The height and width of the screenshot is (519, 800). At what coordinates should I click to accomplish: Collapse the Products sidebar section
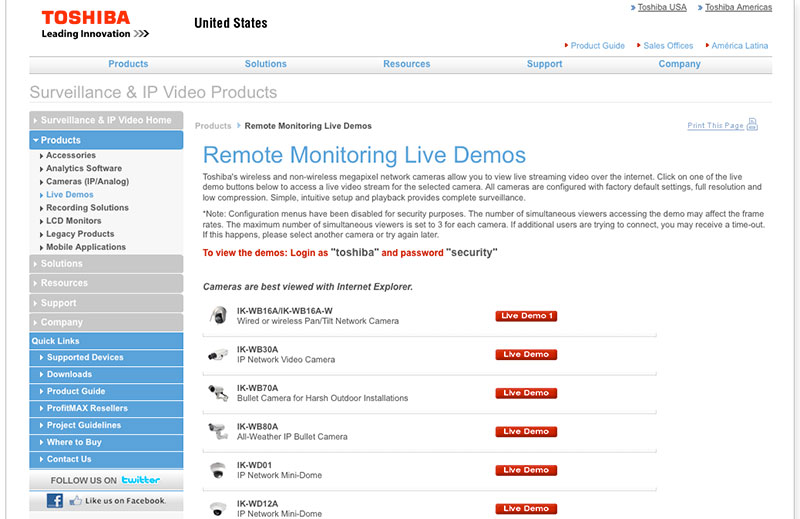(106, 140)
